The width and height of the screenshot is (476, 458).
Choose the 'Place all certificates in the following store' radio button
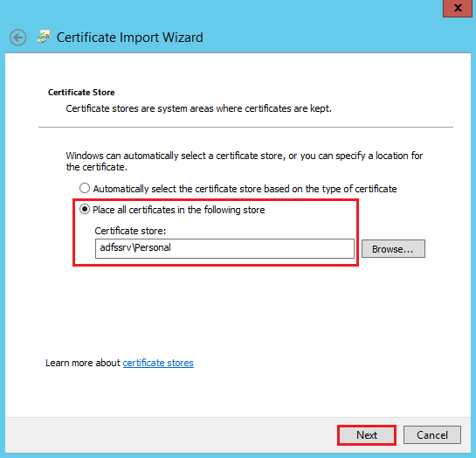(85, 209)
